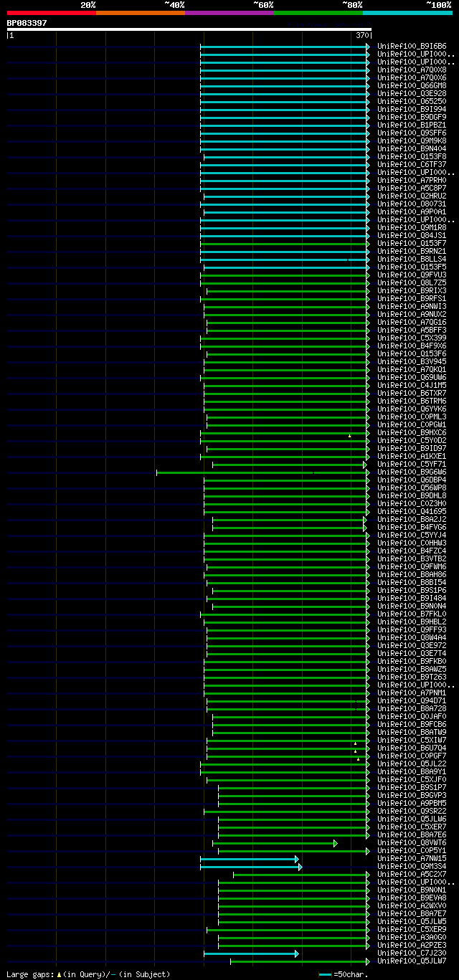Click hit label UniRef100_B9GVP3
The image size is (459, 980).
click(412, 796)
